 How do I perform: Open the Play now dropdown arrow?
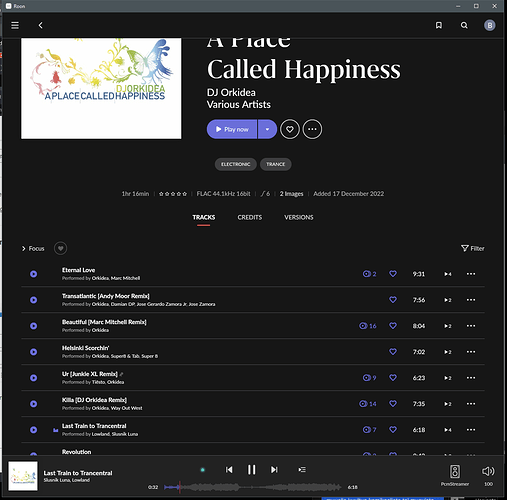tap(267, 129)
